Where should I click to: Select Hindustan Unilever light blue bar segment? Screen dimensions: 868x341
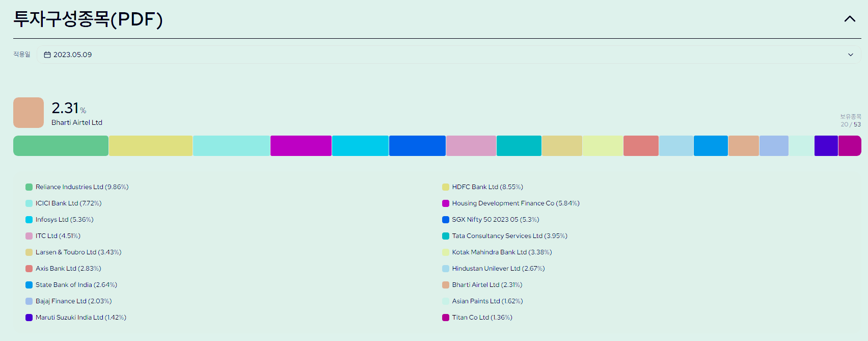point(676,146)
